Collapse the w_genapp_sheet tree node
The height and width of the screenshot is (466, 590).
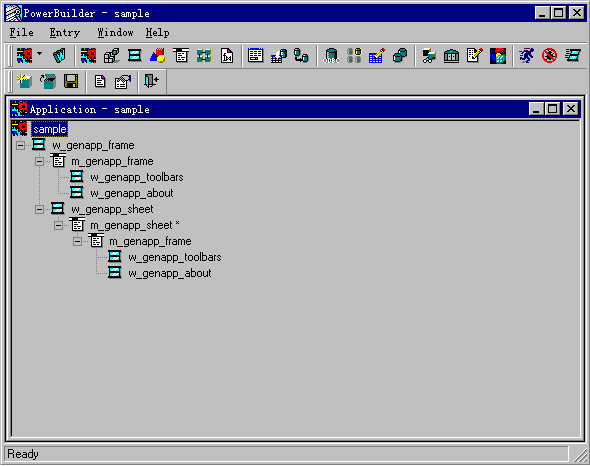[x=39, y=209]
